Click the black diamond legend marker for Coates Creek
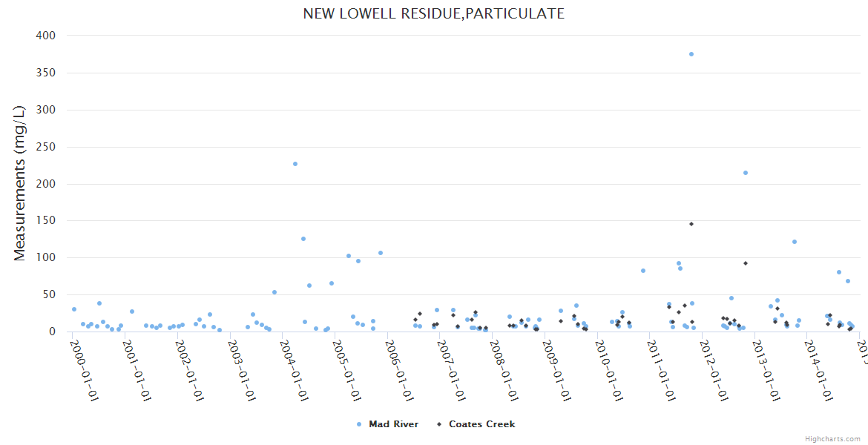The height and width of the screenshot is (445, 868). (439, 424)
